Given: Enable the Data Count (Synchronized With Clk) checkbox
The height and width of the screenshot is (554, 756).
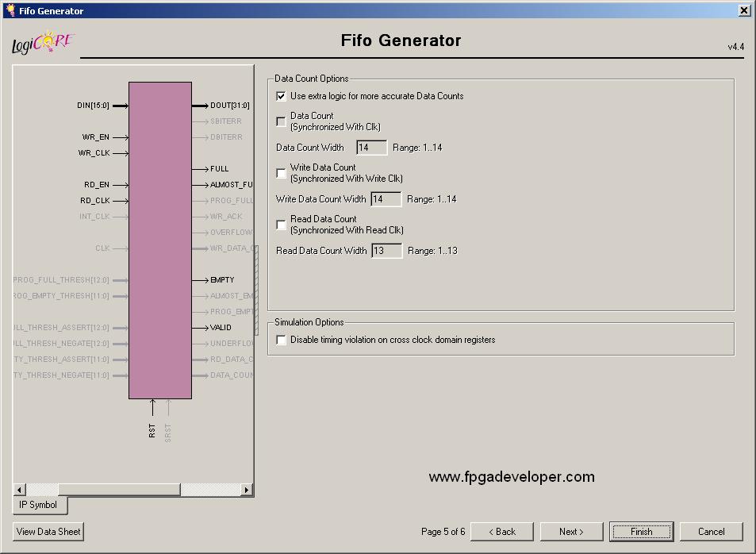Looking at the screenshot, I should 281,121.
